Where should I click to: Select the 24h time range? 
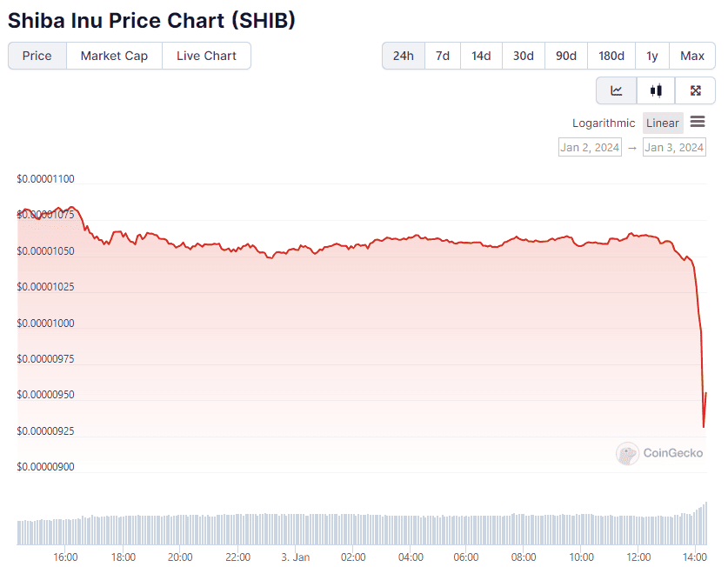pos(404,56)
